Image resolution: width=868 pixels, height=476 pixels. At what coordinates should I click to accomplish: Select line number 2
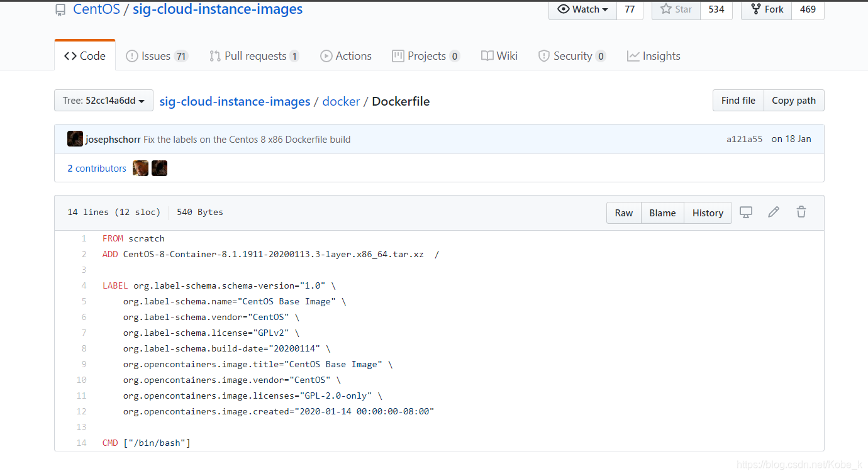pos(84,255)
